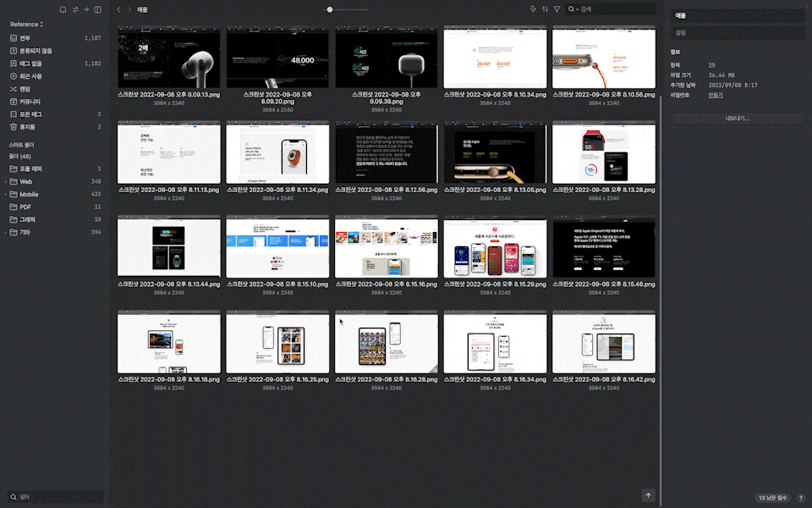Select thumbnail 스크린샷 오후 8.16.28.png
This screenshot has width=812, height=508.
pos(387,342)
